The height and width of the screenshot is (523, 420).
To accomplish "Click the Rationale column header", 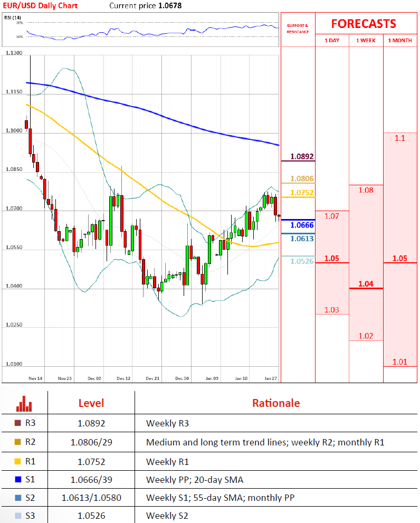I will pos(276,403).
